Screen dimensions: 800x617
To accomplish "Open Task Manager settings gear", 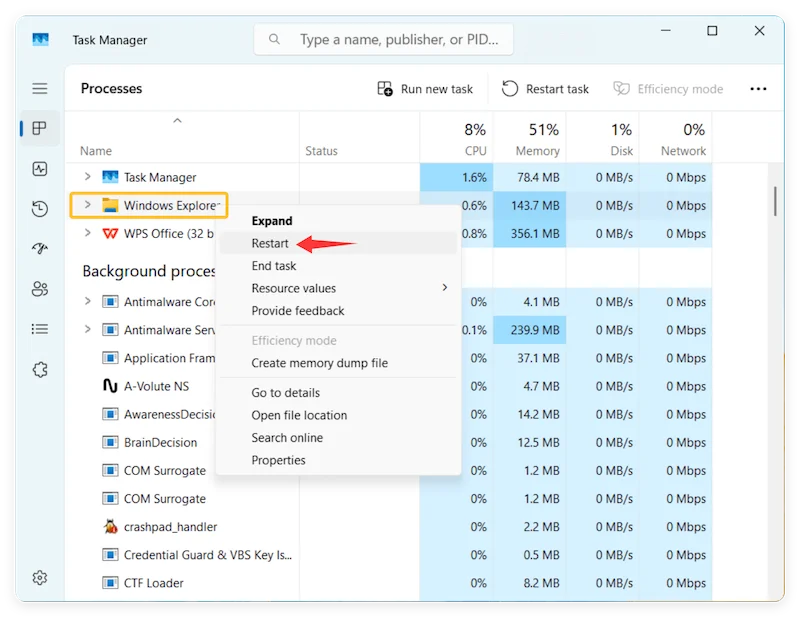I will click(40, 578).
